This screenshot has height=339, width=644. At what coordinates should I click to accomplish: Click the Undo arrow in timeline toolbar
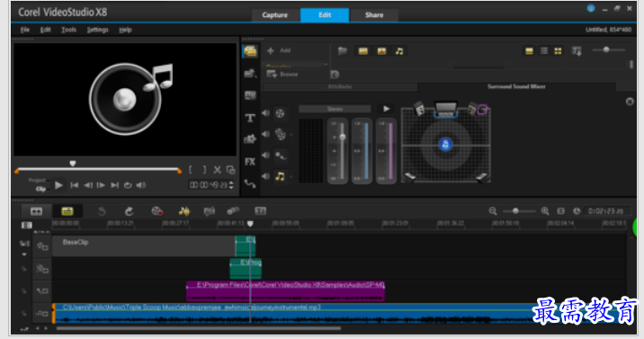(x=102, y=211)
